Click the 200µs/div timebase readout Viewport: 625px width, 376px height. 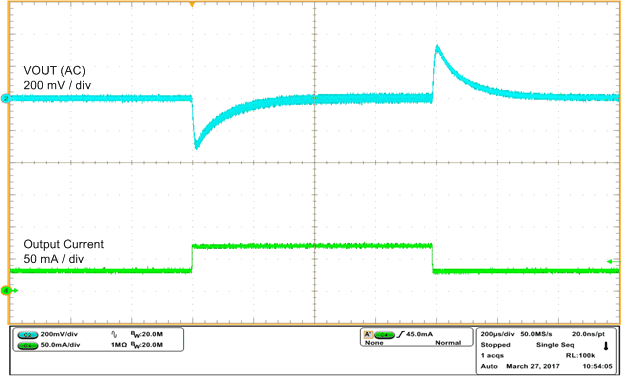(x=497, y=334)
